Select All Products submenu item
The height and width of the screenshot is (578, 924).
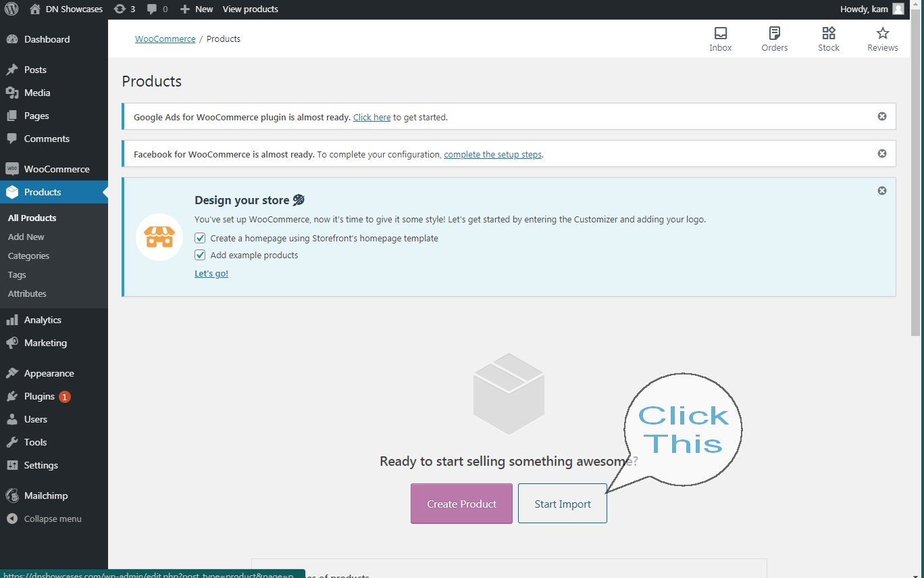coord(32,218)
